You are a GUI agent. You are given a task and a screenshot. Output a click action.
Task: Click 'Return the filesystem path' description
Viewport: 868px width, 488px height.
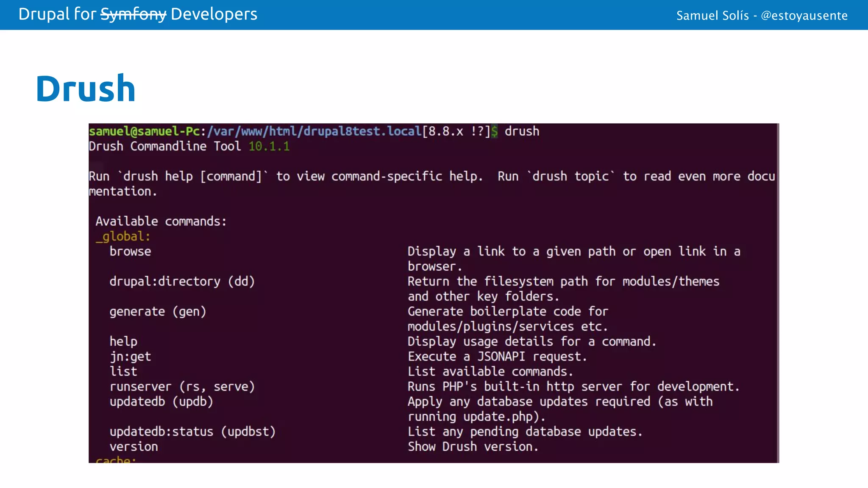tap(563, 289)
